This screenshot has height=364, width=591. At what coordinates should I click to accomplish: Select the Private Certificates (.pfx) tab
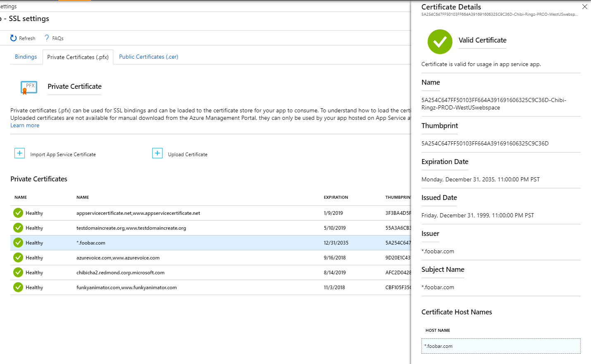(78, 57)
